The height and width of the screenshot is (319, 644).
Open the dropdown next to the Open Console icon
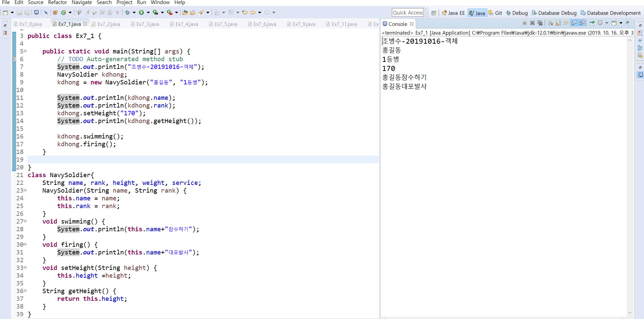click(621, 23)
